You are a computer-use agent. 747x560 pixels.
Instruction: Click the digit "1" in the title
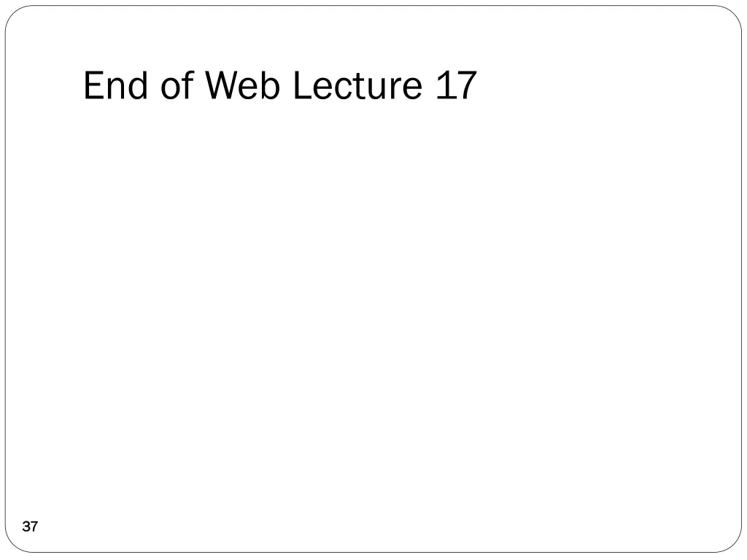pos(444,86)
